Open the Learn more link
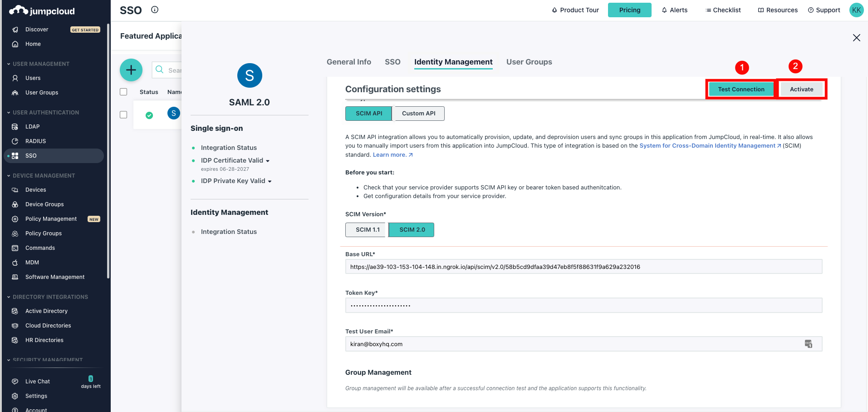 pos(393,155)
